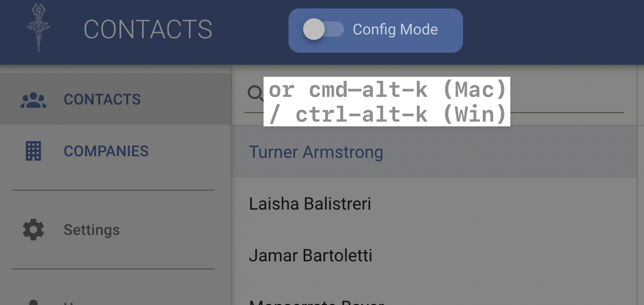Click the keyboard shortcut tooltip
This screenshot has height=305, width=644.
pyautogui.click(x=387, y=102)
